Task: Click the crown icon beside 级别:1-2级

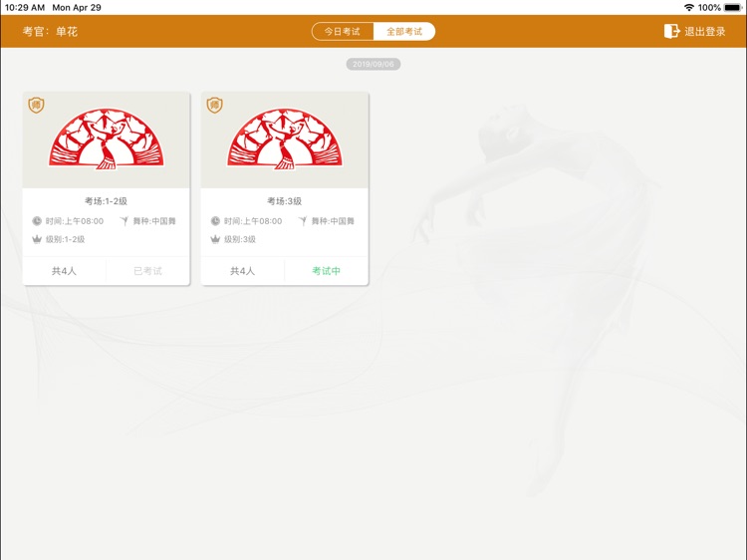Action: [x=37, y=239]
